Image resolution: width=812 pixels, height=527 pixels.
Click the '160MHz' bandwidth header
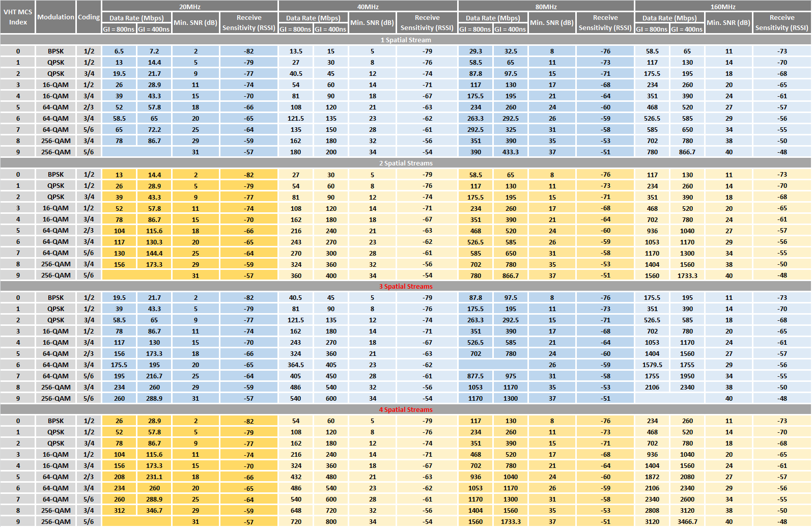tap(723, 7)
